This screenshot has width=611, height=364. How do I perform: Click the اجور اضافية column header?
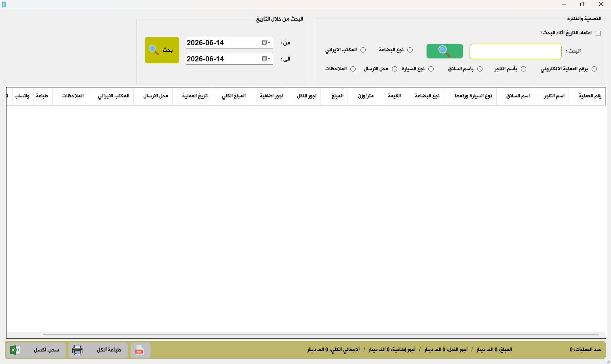tap(269, 96)
